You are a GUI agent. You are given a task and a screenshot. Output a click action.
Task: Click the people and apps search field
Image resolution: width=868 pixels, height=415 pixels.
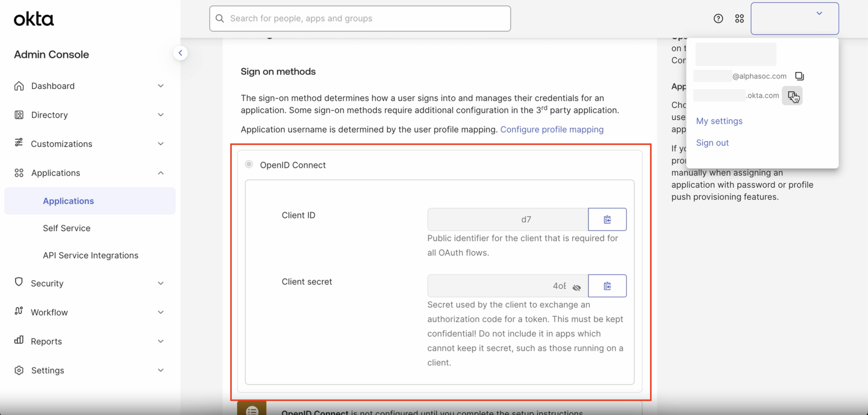coord(360,18)
